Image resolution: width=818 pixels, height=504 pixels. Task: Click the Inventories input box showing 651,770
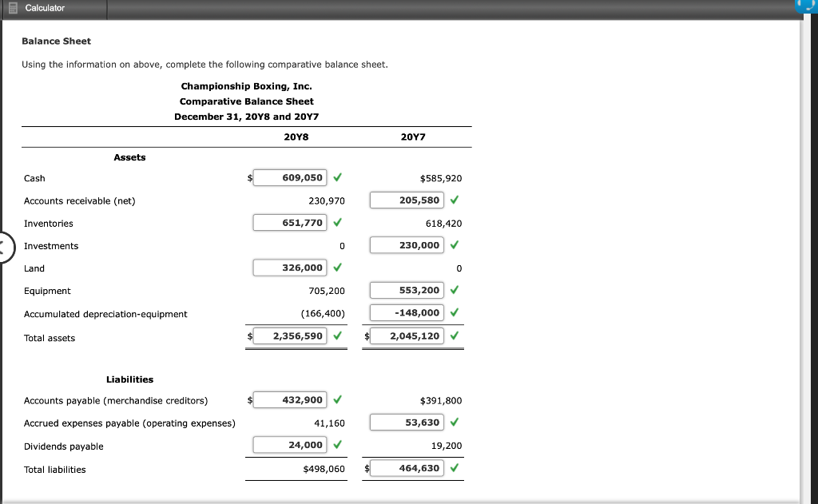(x=288, y=222)
